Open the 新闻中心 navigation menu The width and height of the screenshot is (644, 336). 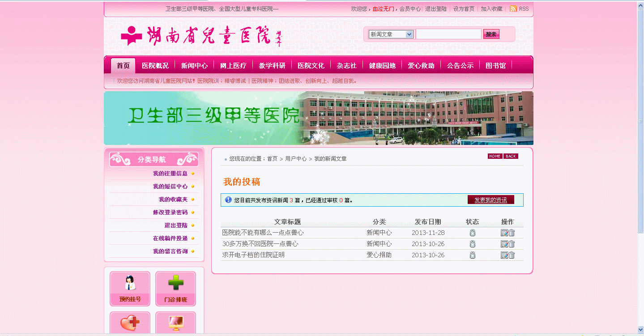pyautogui.click(x=194, y=66)
